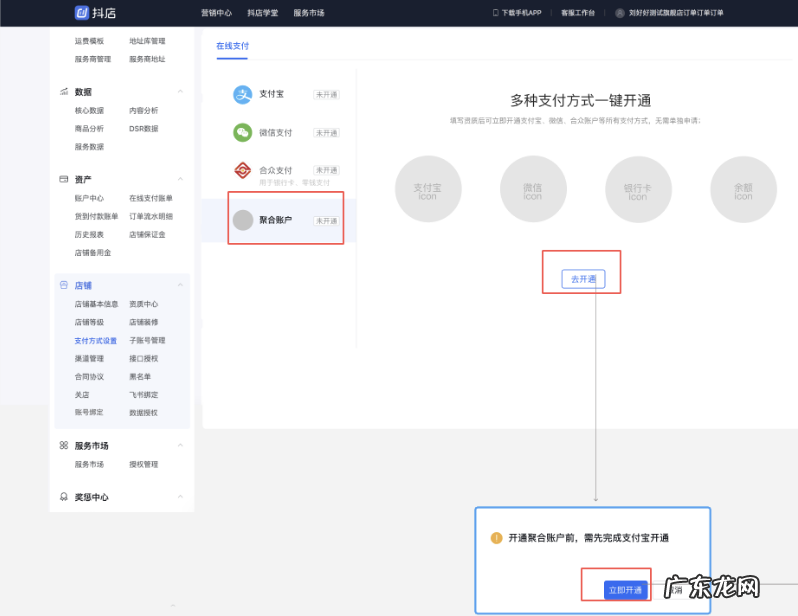
Task: Click the 去开通 button
Action: coord(583,279)
